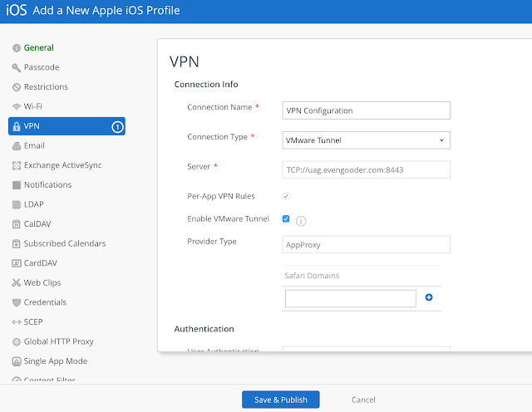Viewport: 532px width, 412px height.
Task: Click the Single App Mode lock icon
Action: 17,361
